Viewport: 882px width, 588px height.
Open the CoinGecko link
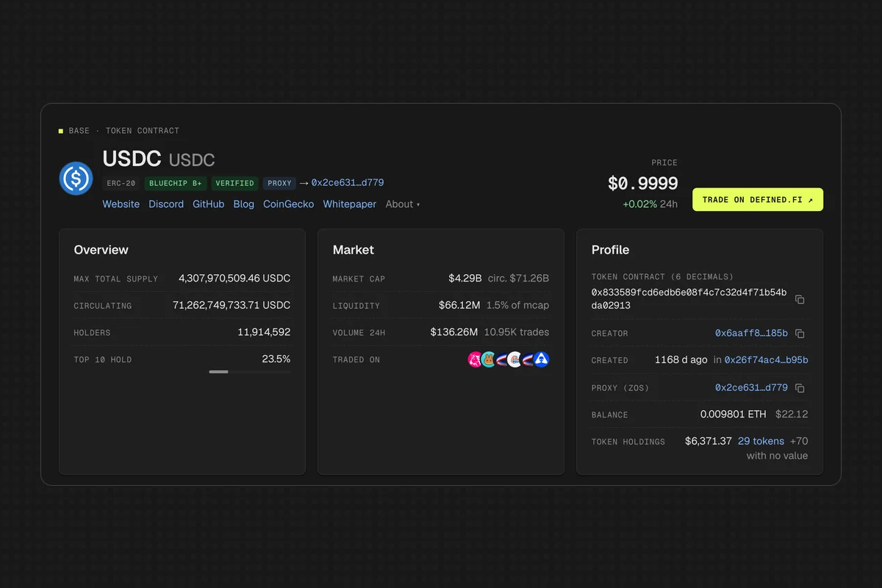point(289,204)
